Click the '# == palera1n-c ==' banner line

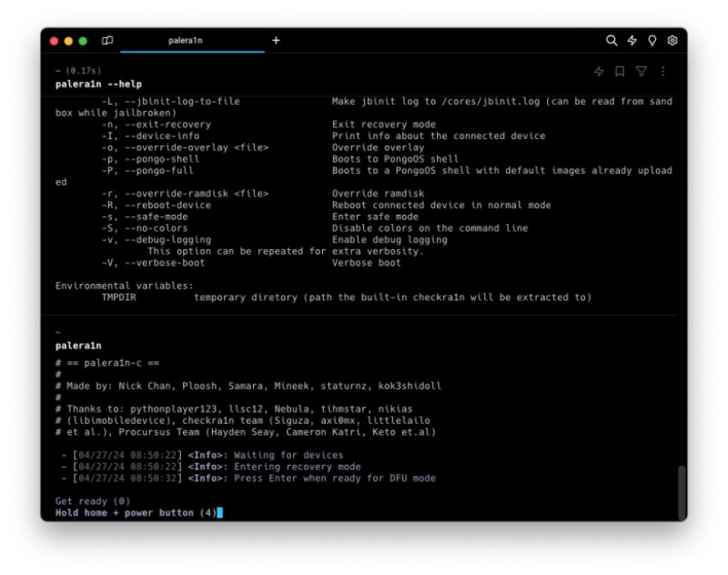click(x=106, y=363)
